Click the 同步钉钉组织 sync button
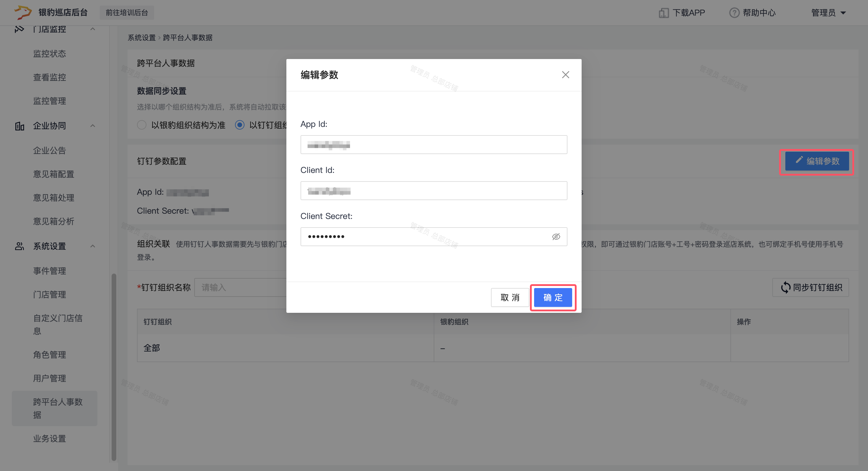The height and width of the screenshot is (471, 868). point(810,287)
